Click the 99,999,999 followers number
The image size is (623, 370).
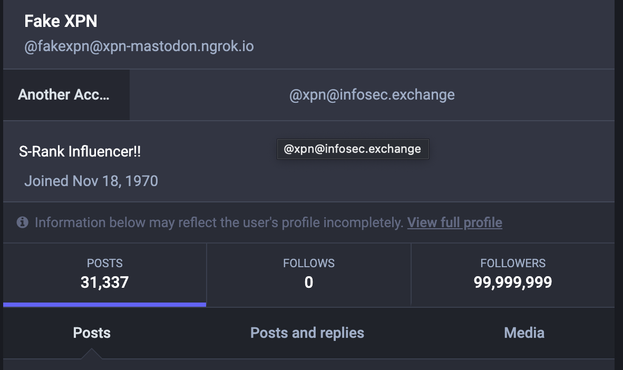coord(513,282)
